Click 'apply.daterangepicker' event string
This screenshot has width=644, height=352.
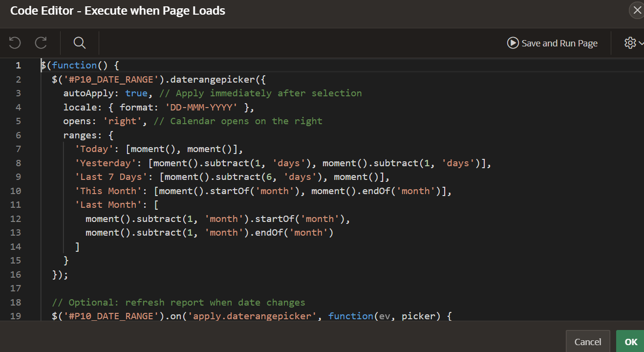[x=253, y=316]
